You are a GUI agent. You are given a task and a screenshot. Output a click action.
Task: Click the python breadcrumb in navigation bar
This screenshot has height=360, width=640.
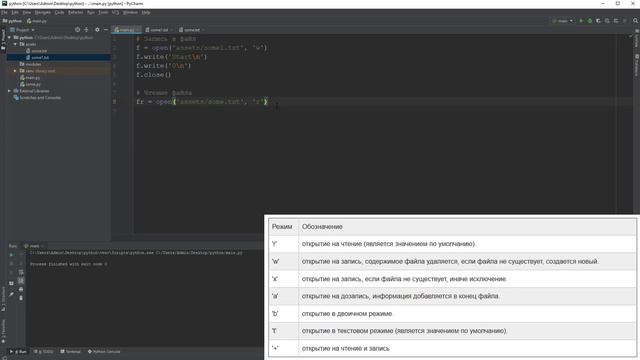click(12, 21)
